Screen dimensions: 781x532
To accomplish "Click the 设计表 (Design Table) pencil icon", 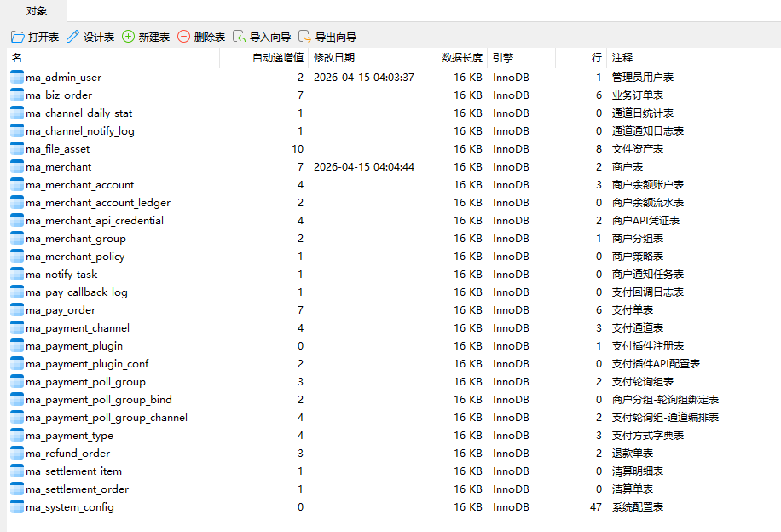I will tap(73, 37).
